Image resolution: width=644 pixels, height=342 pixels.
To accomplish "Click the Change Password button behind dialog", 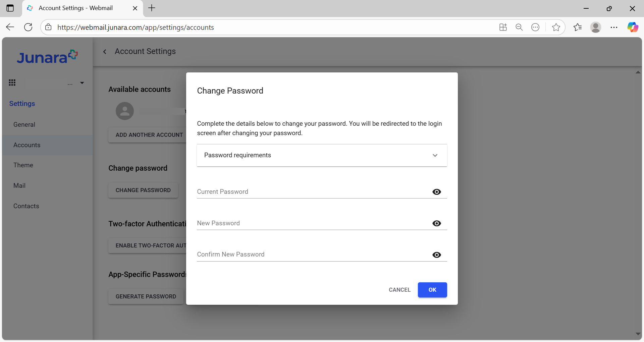I will (143, 190).
